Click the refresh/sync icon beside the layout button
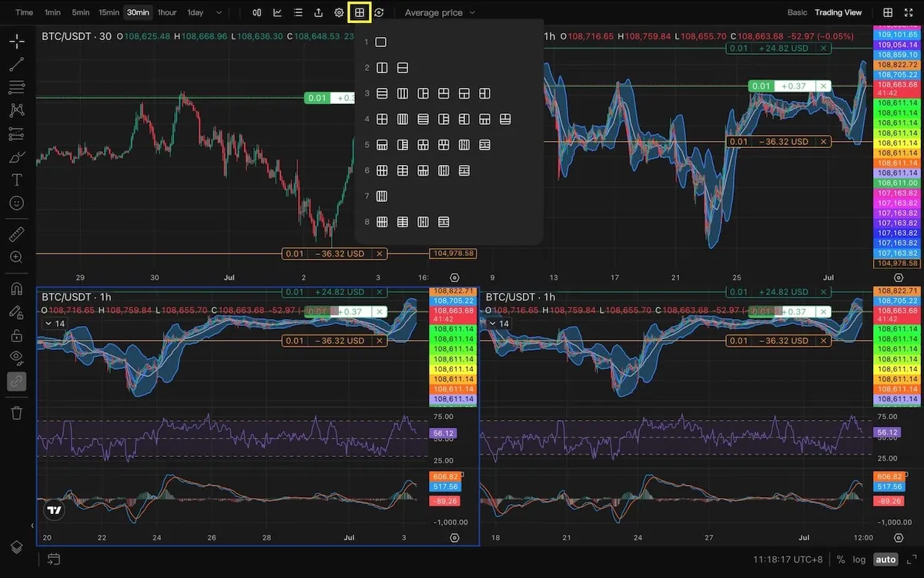The height and width of the screenshot is (578, 924). pyautogui.click(x=379, y=12)
